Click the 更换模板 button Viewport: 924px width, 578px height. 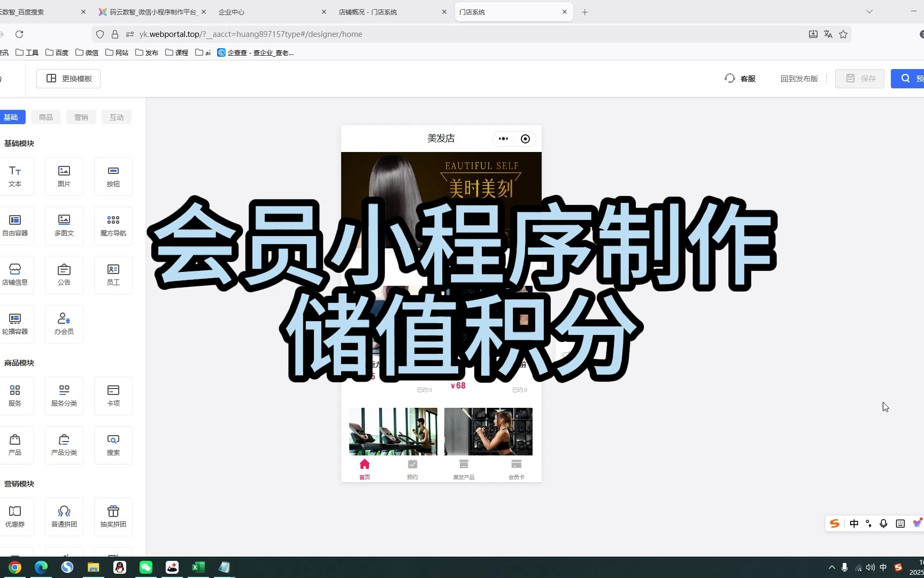click(68, 79)
